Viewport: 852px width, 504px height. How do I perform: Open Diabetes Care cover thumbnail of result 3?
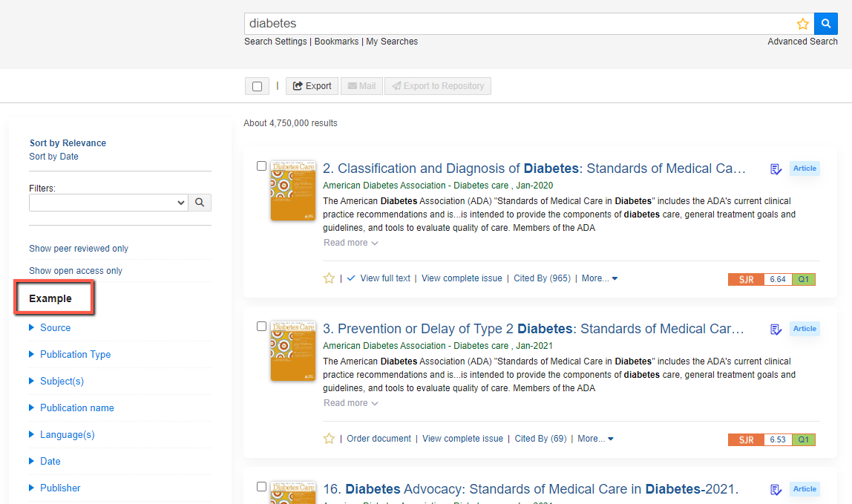(x=293, y=350)
